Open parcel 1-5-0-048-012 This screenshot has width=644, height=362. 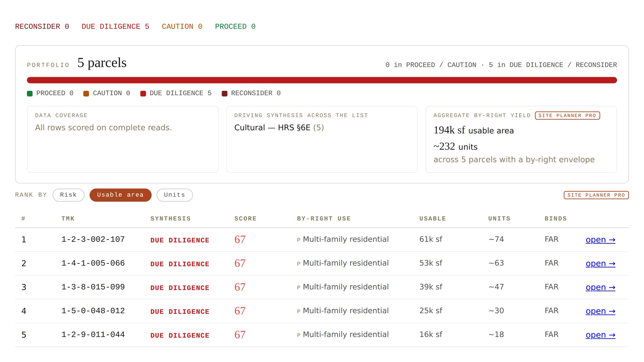point(600,311)
